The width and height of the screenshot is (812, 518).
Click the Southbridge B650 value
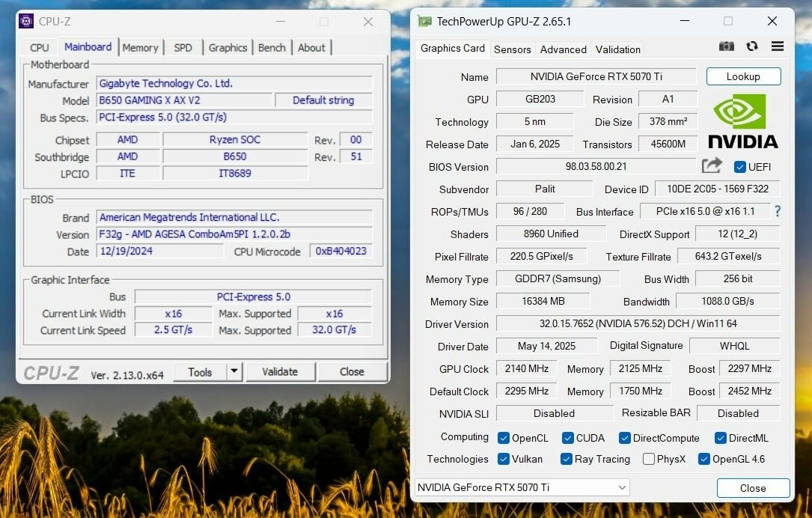[235, 156]
